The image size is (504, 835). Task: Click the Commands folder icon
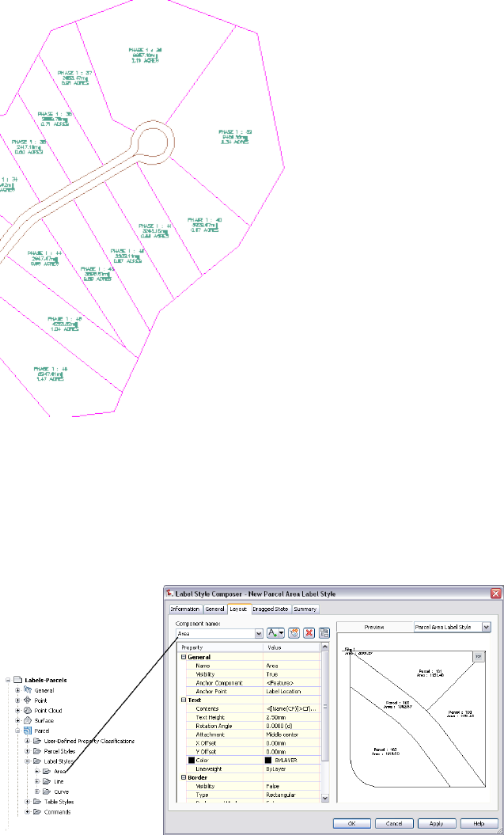[x=37, y=811]
